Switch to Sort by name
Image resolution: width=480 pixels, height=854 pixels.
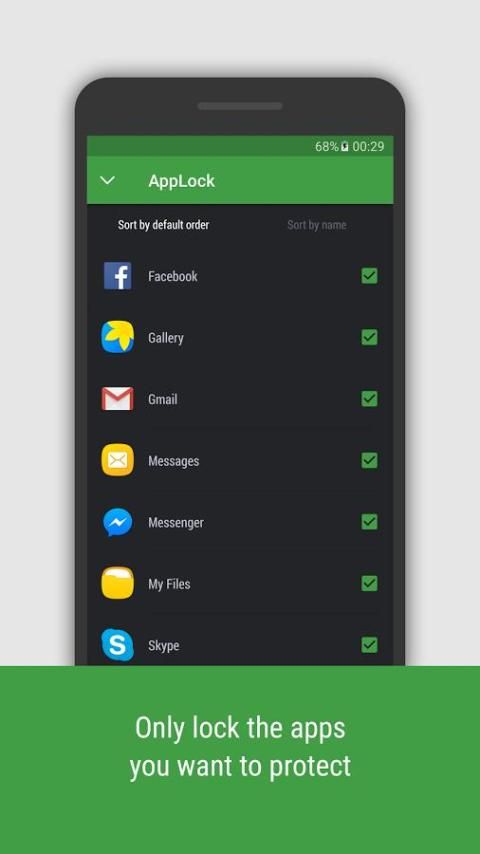(317, 225)
